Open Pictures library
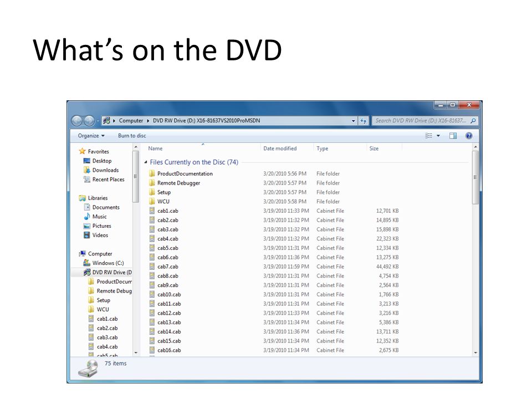This screenshot has height=399, width=532. 101,226
